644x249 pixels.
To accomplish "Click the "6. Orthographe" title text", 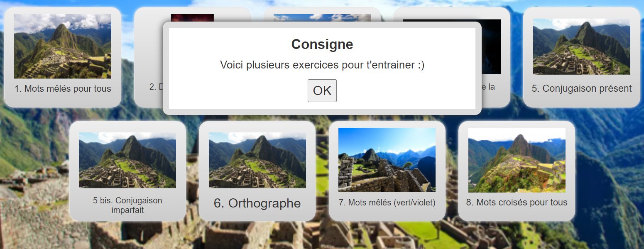I will (x=257, y=203).
